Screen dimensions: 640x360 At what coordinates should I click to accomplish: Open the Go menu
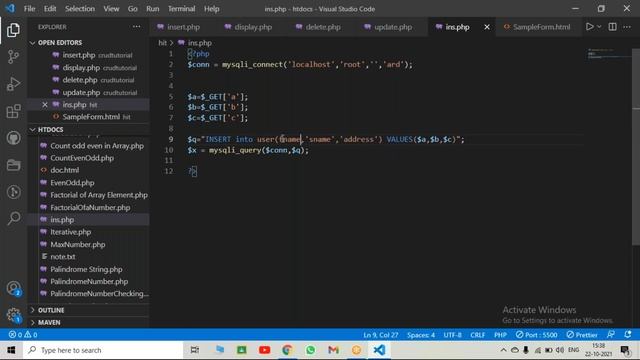click(x=133, y=9)
